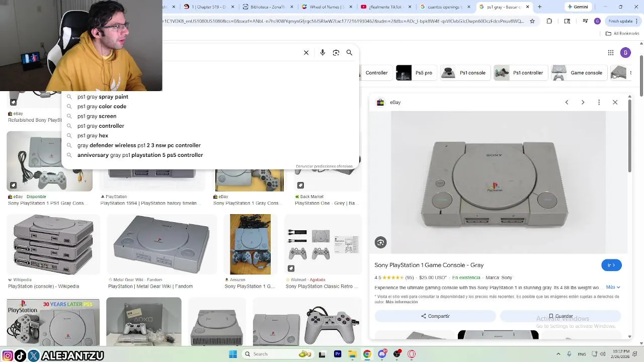
Task: Open Chrome from the taskbar
Action: pos(367,354)
